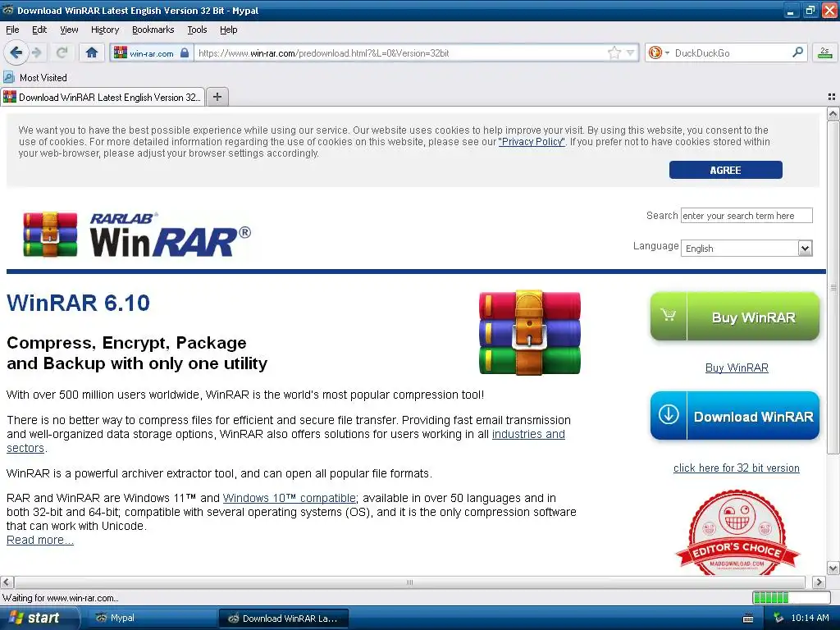This screenshot has width=840, height=630.
Task: Bookmark this page with the star icon
Action: click(614, 52)
